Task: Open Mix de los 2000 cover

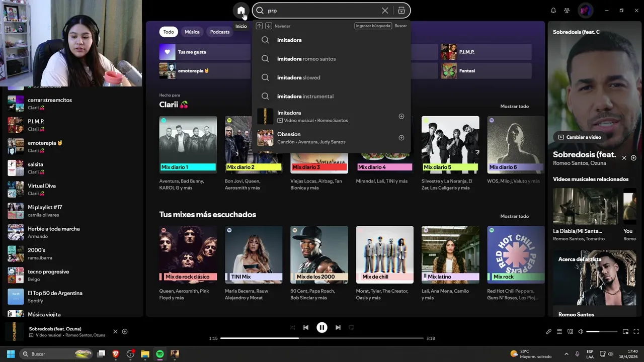Action: (319, 254)
